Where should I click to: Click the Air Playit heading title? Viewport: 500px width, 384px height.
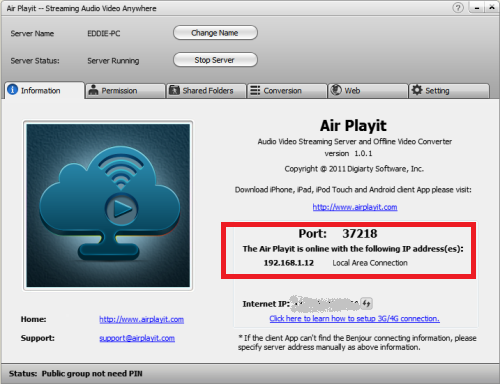tap(353, 126)
